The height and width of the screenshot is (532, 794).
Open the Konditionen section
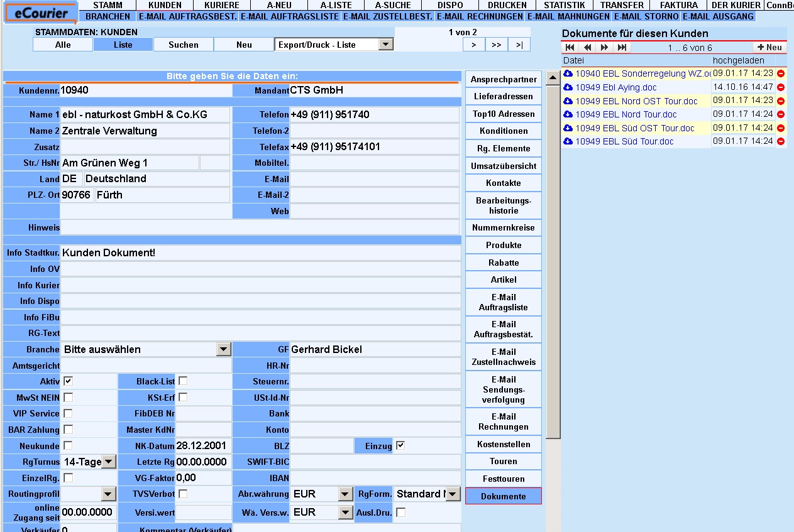coord(504,131)
